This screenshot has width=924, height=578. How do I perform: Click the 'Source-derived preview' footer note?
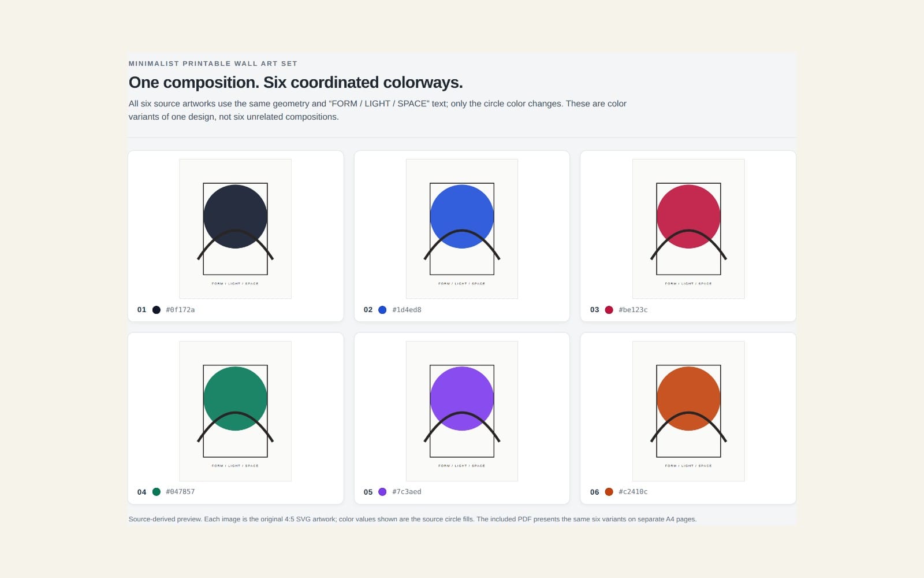point(412,519)
